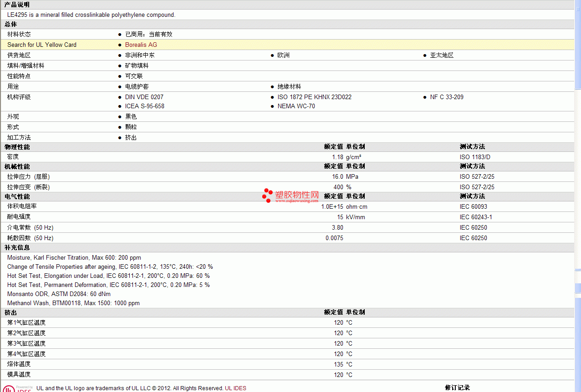Open the Borealis AG link
Image resolution: width=581 pixels, height=392 pixels.
click(141, 45)
